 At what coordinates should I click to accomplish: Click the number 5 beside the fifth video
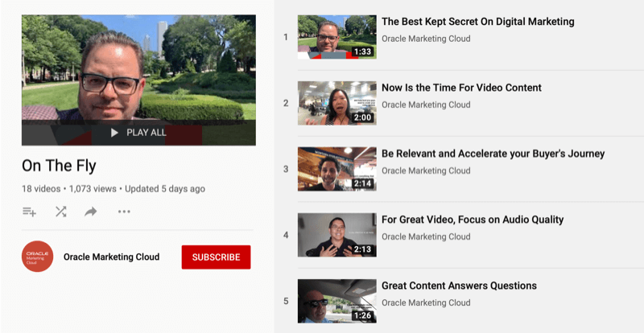(286, 302)
